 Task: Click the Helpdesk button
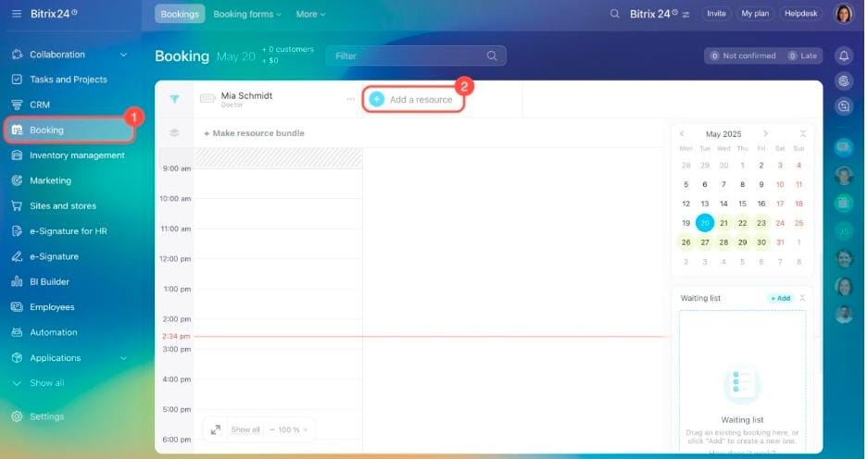coord(801,14)
